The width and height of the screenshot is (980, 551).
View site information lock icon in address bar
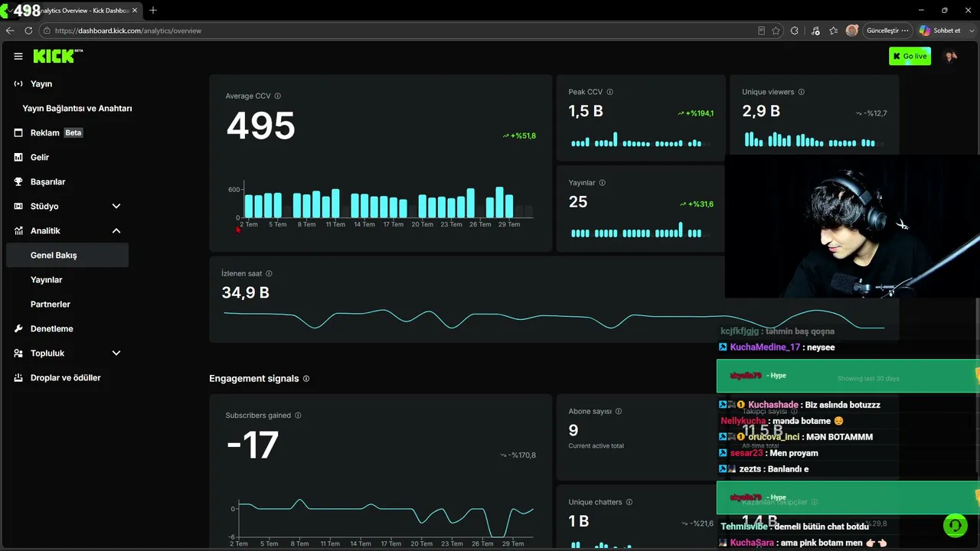click(x=47, y=31)
